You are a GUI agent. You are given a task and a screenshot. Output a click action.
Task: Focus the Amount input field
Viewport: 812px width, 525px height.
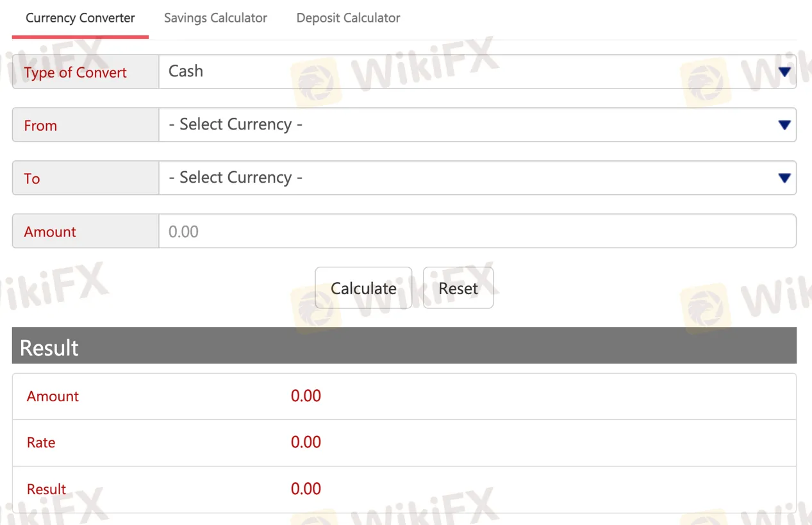[477, 231]
